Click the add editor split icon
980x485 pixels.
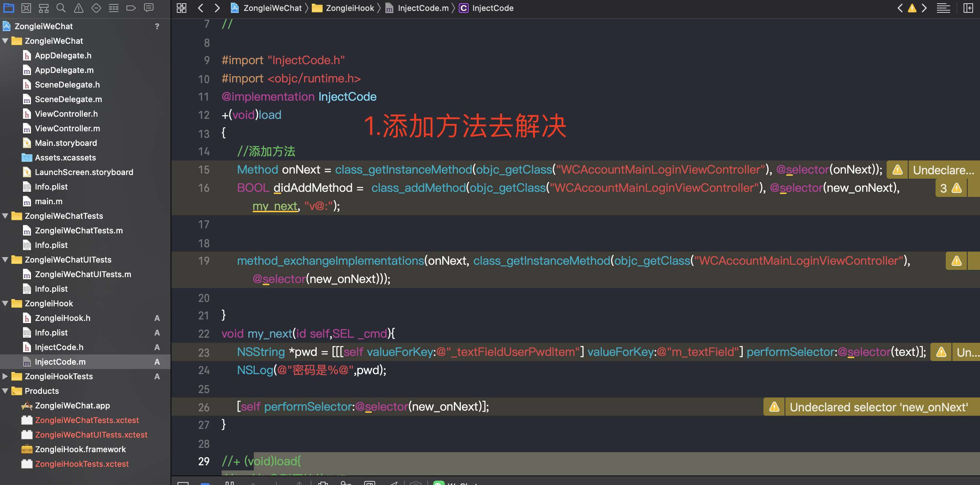tap(968, 8)
